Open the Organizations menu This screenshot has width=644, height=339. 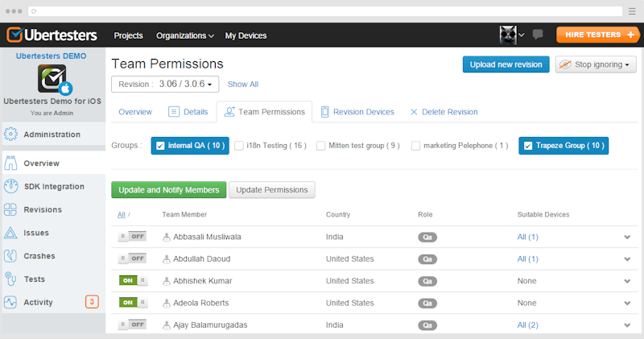(x=184, y=35)
